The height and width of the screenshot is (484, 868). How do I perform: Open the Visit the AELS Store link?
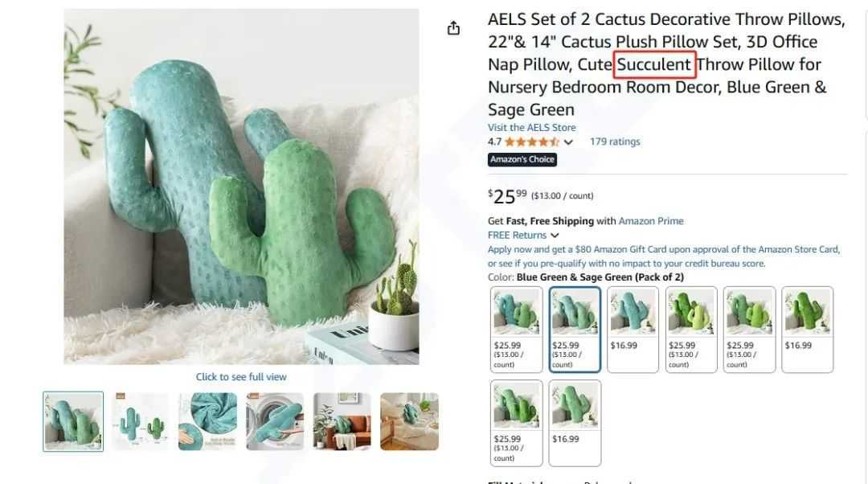point(531,127)
